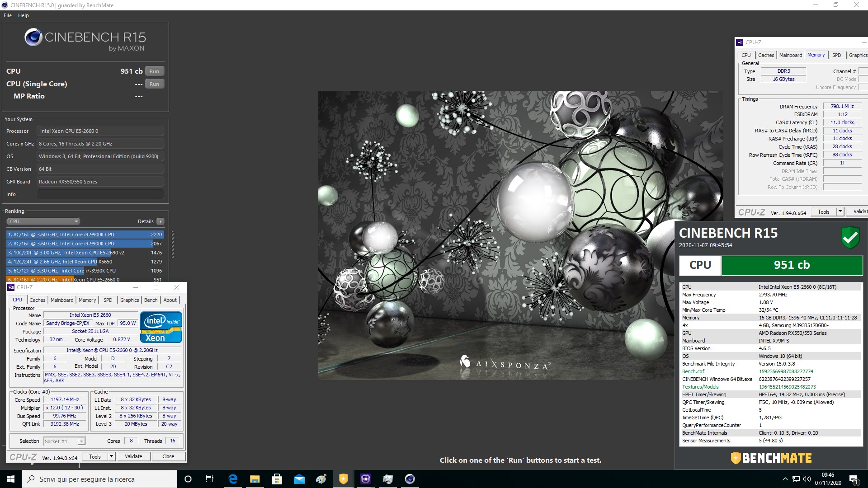Open Task View on taskbar
Viewport: 868px width, 488px height.
(210, 479)
